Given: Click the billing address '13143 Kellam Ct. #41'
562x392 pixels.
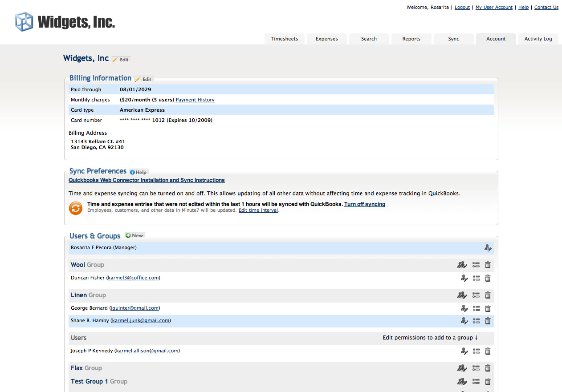Looking at the screenshot, I should point(98,142).
